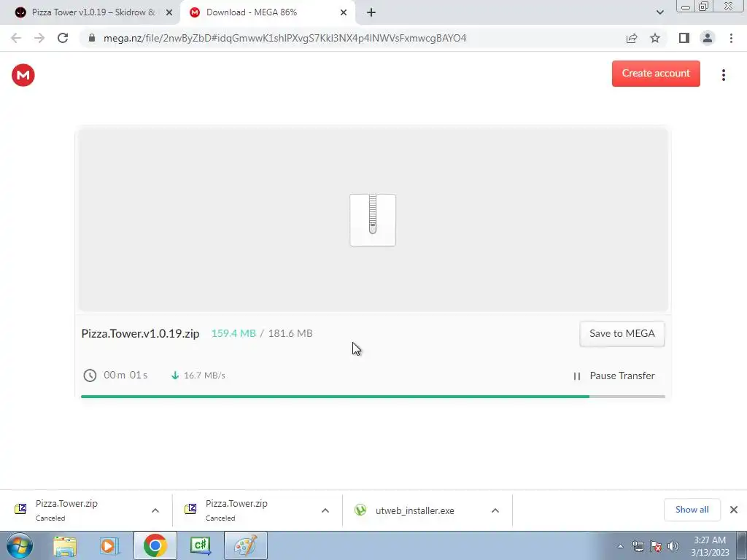This screenshot has height=560, width=747.
Task: Pause the transfer
Action: 614,376
